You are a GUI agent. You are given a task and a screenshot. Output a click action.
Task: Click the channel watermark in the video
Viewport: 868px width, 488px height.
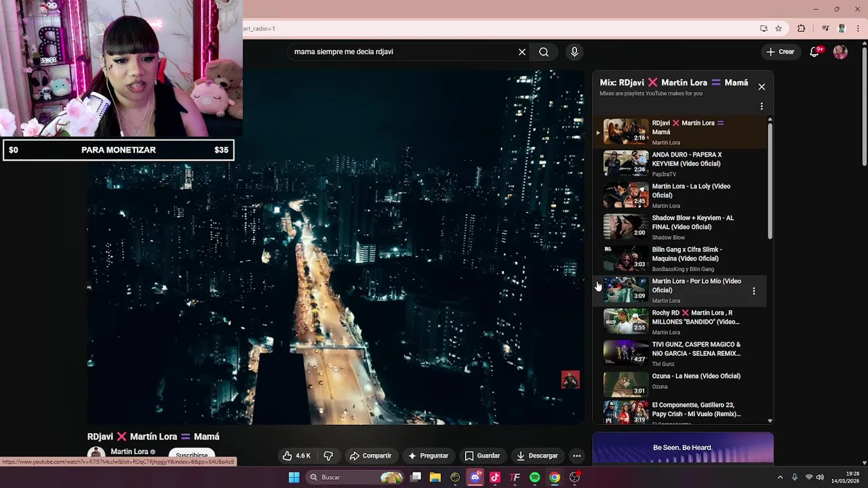click(x=570, y=380)
